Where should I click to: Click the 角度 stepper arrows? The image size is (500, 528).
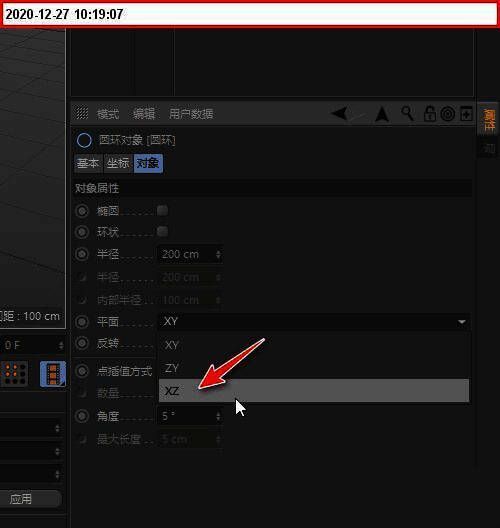(x=218, y=416)
